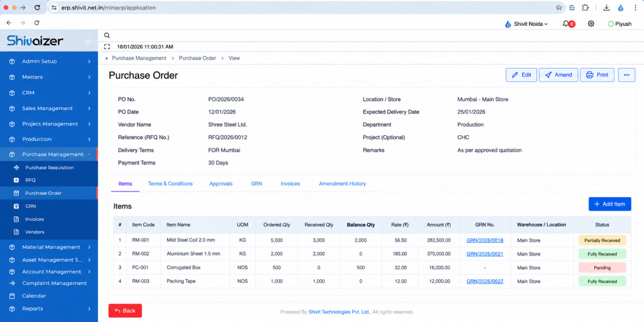This screenshot has height=322, width=644.
Task: Open the browser three-dot menu
Action: 635,8
